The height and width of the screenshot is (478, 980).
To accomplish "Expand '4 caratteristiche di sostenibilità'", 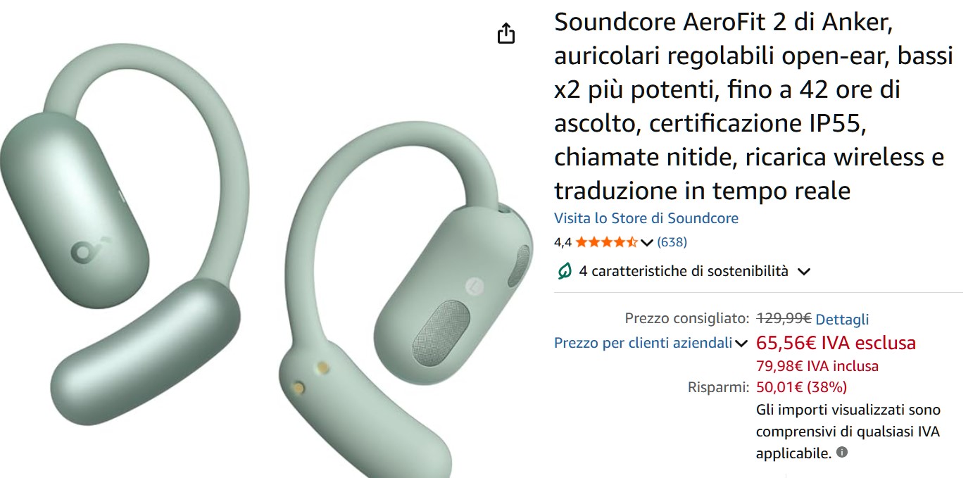I will coord(804,271).
